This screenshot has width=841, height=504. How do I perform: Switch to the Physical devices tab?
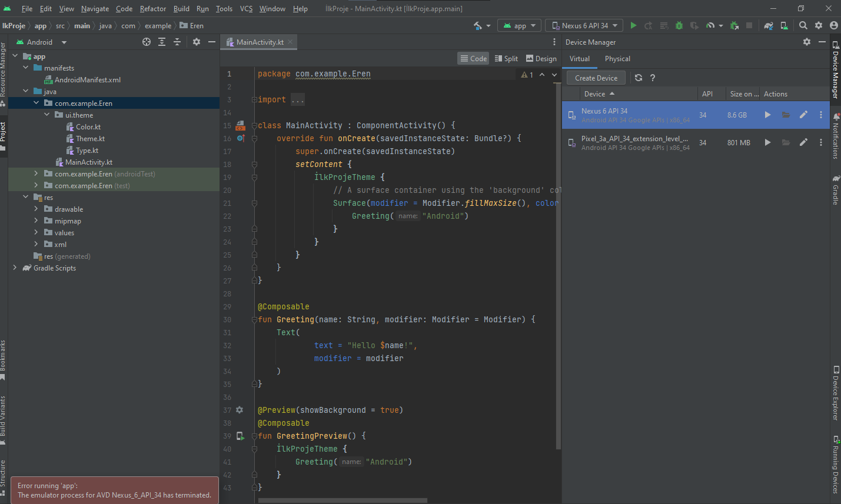617,59
